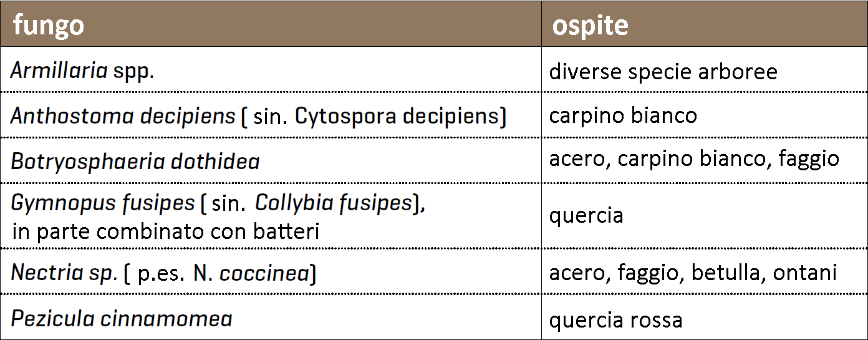This screenshot has height=340, width=868.
Task: Click the "fungo" column header
Action: (x=49, y=26)
